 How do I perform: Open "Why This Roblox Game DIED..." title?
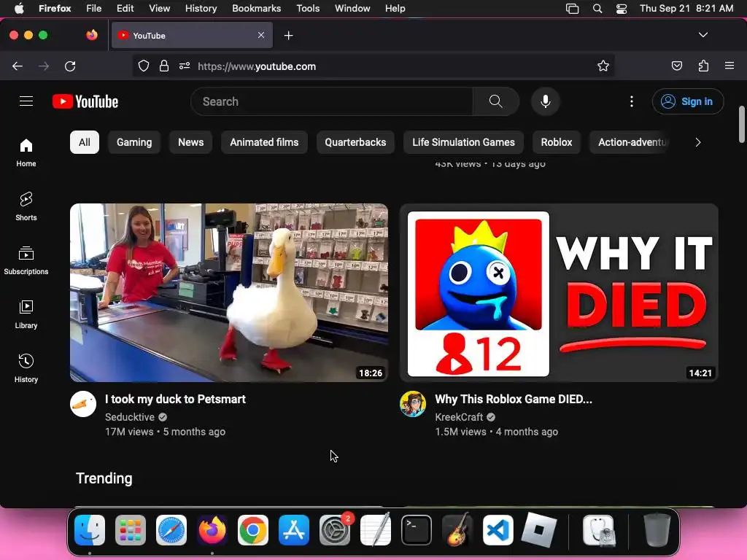point(514,399)
